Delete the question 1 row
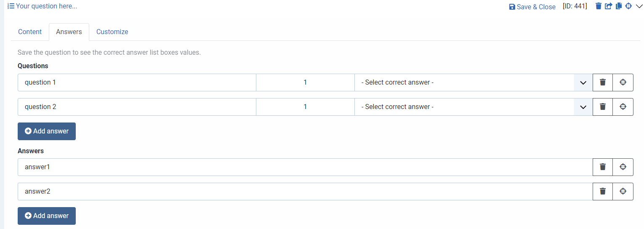 pyautogui.click(x=603, y=83)
